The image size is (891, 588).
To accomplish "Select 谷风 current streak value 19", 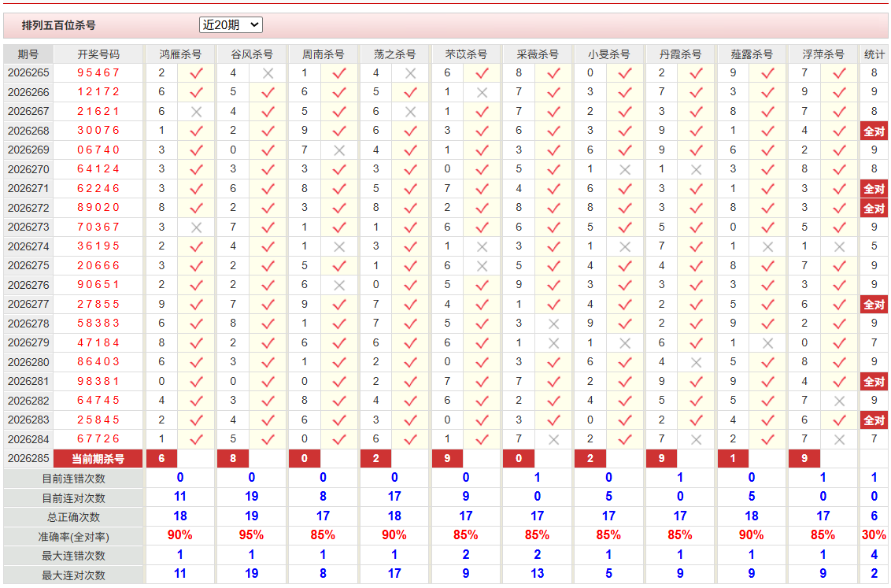I will [252, 497].
